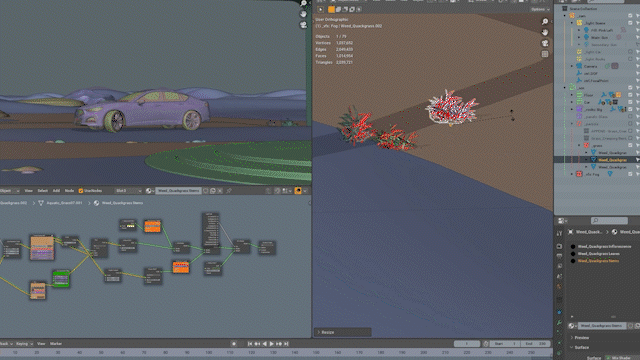Screen dimensions: 640x360
Task: Open the Add menu in node editor
Action: [56, 191]
